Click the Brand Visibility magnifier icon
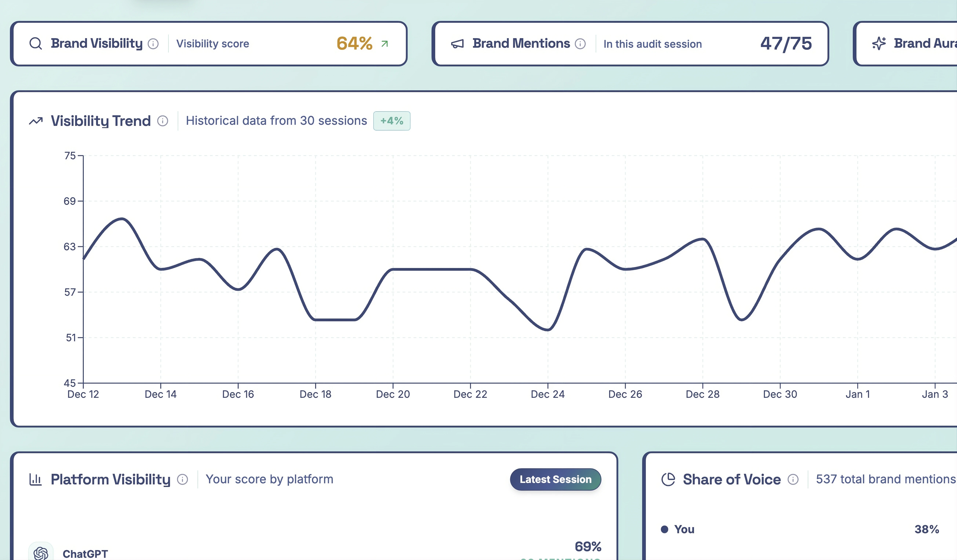 [x=36, y=43]
